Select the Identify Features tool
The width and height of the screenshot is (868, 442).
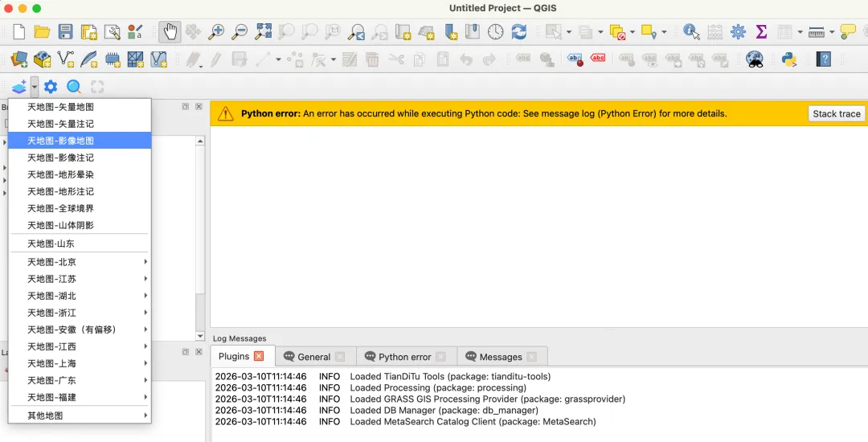pos(691,31)
